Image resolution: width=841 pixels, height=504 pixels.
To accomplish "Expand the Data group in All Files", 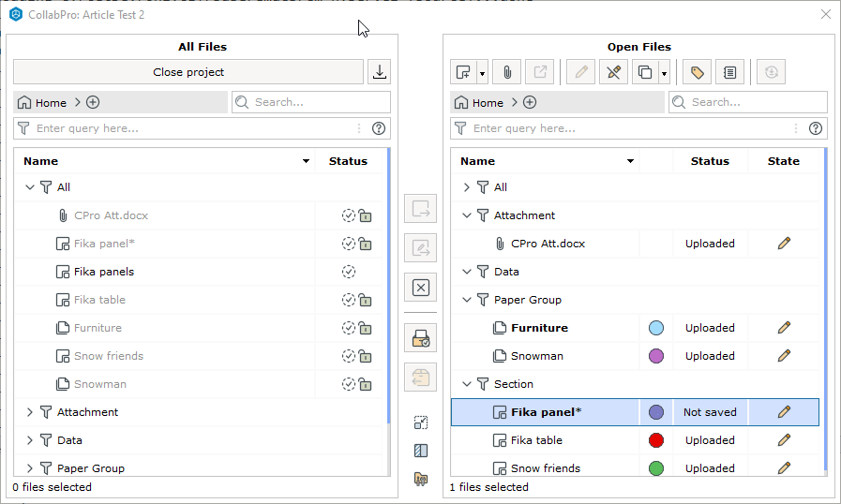I will [x=30, y=440].
